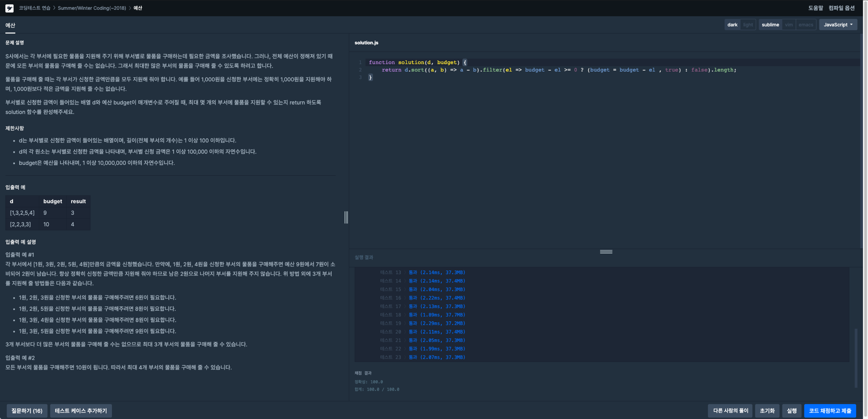Viewport: 868px width, 419px height.
Task: Click 테스트 케이스 추가하기 button
Action: [x=81, y=410]
